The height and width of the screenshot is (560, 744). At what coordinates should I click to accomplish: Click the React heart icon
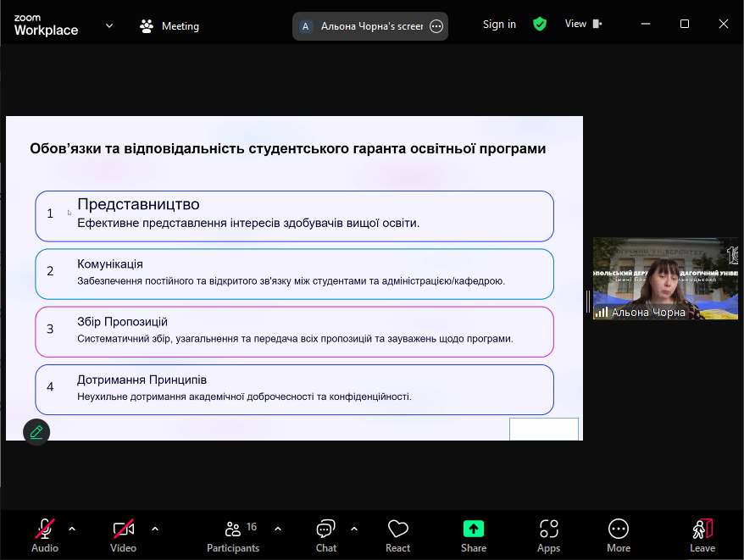click(397, 530)
